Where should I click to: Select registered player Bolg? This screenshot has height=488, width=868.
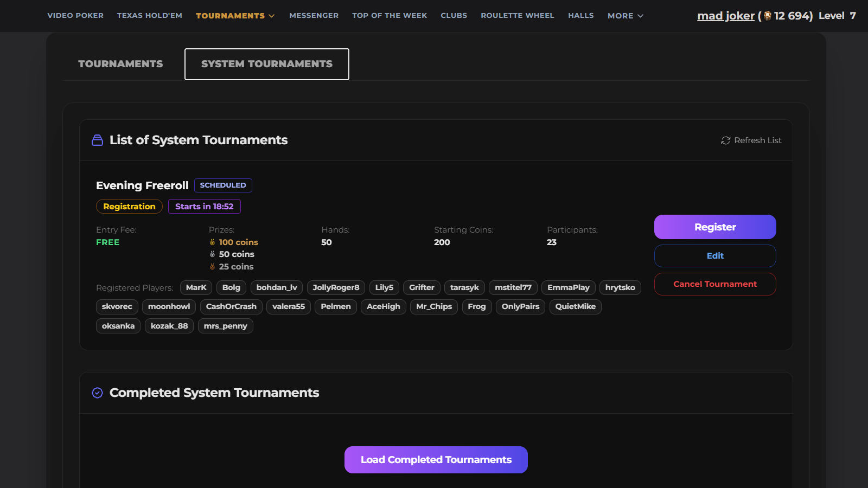pyautogui.click(x=231, y=287)
